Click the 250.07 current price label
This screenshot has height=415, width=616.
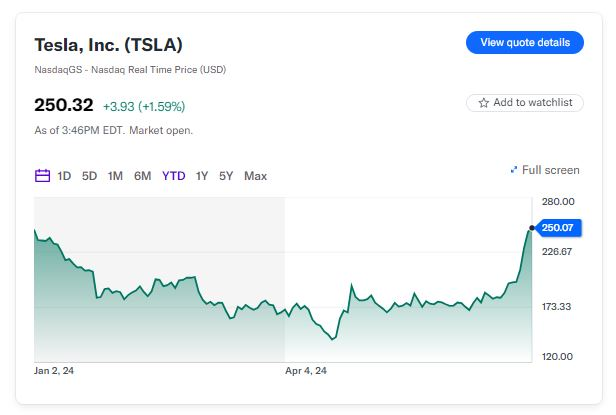click(557, 228)
